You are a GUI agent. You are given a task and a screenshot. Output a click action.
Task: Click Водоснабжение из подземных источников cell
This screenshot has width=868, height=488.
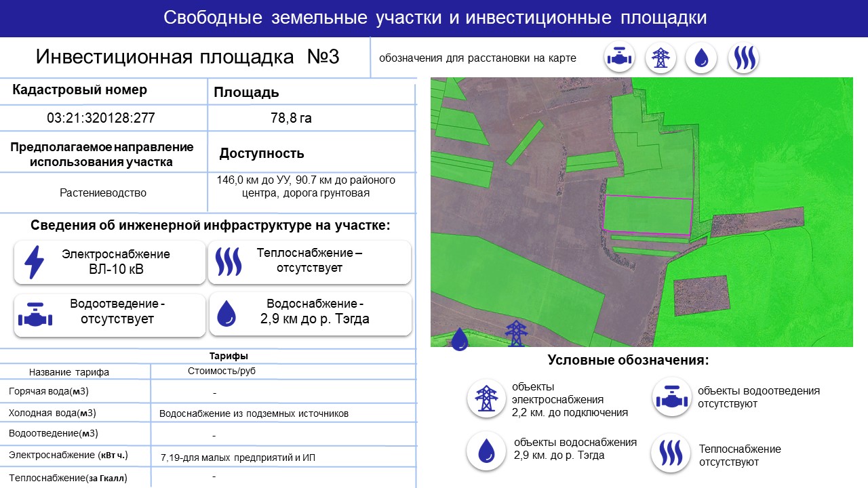(x=254, y=413)
